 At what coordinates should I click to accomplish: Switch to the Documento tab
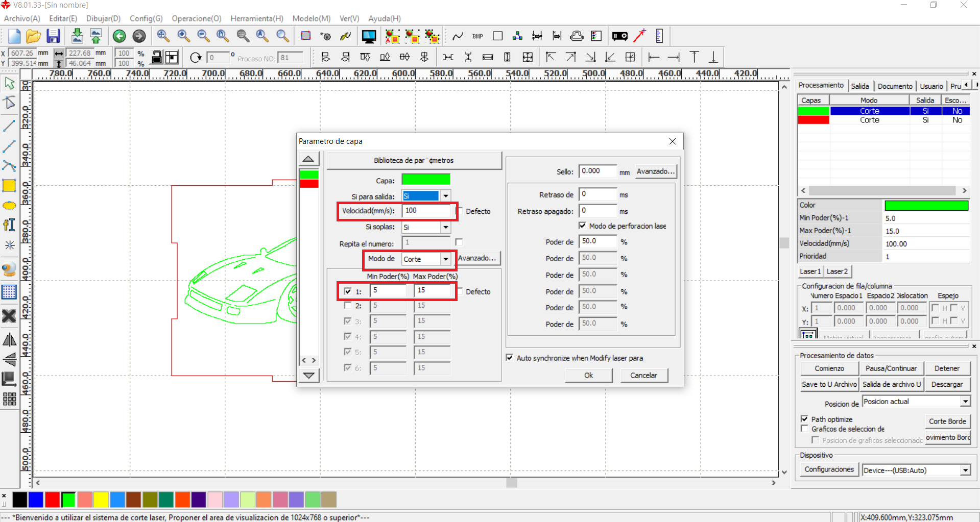[x=895, y=86]
